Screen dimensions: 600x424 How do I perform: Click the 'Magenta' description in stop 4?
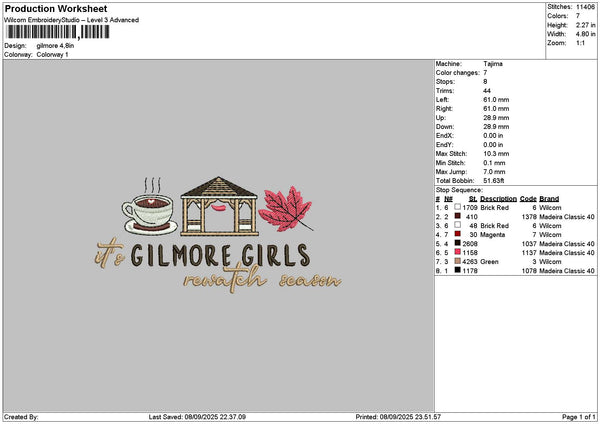click(492, 235)
